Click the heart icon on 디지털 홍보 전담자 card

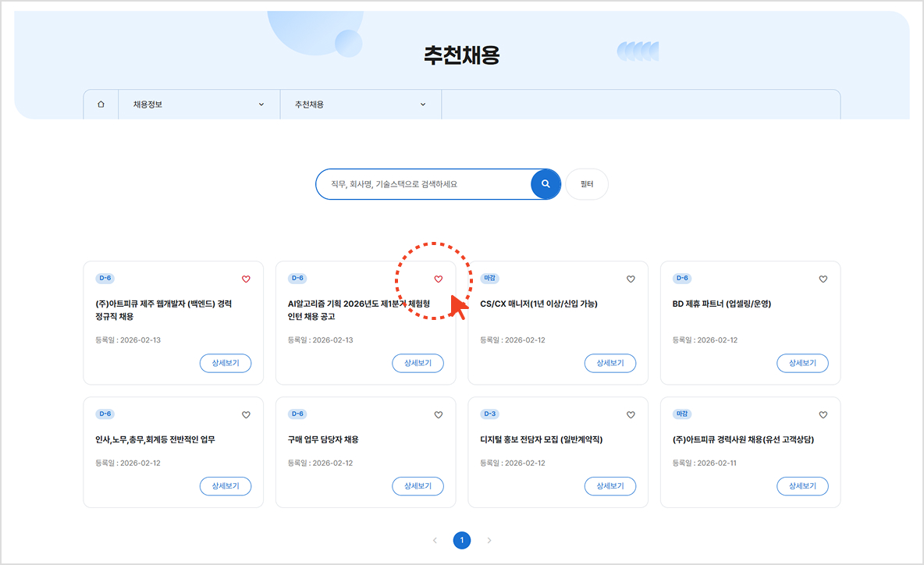(x=631, y=414)
